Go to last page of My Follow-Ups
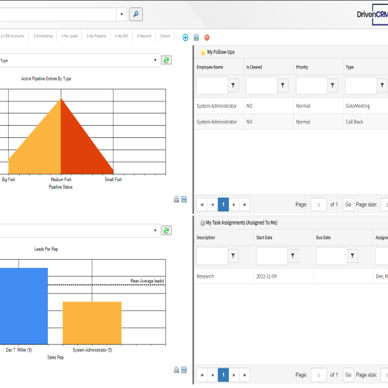This screenshot has width=388, height=388. [245, 205]
